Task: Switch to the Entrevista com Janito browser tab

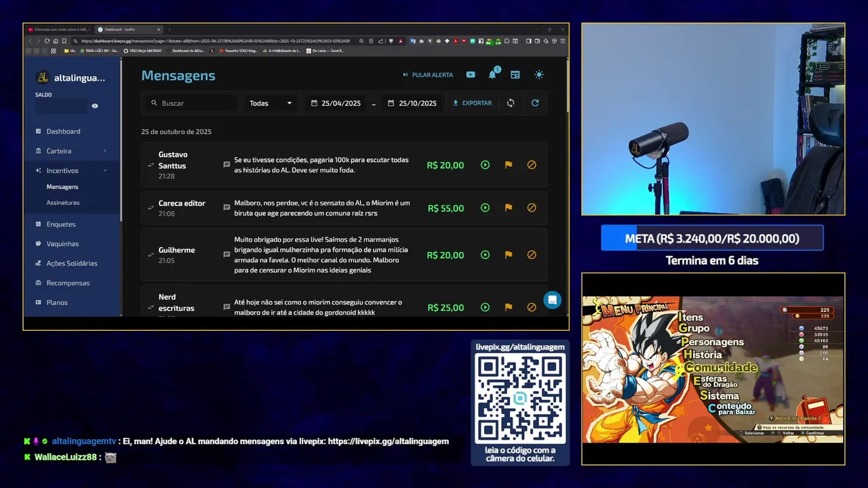Action: point(58,29)
